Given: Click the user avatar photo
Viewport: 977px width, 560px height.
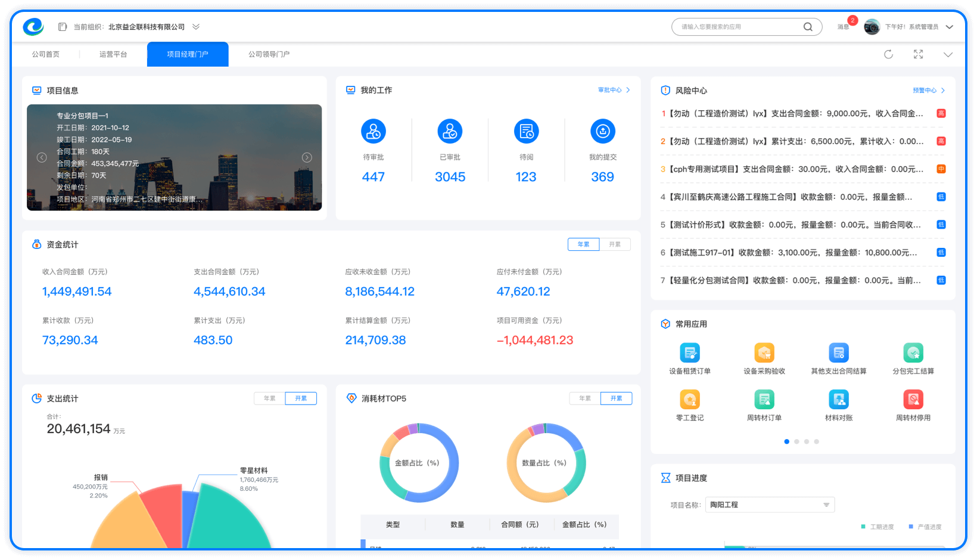Looking at the screenshot, I should (x=872, y=27).
